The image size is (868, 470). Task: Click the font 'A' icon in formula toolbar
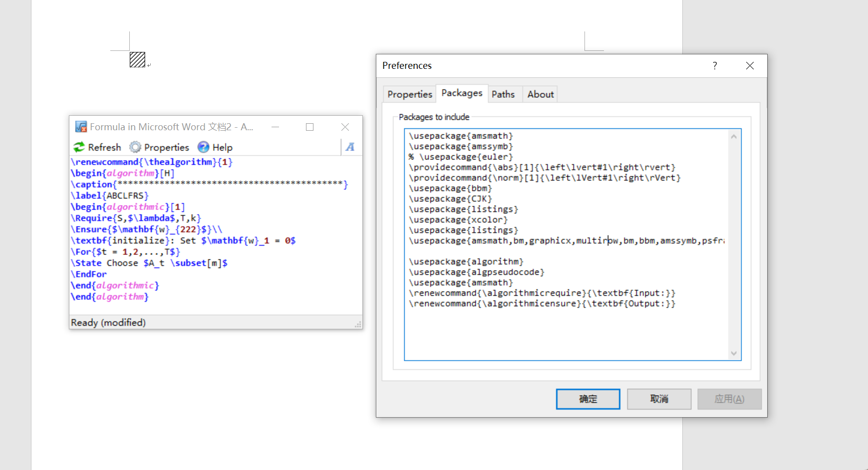tap(350, 147)
